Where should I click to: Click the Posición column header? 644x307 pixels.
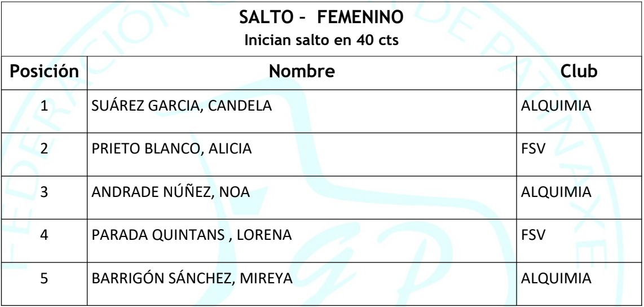point(45,72)
